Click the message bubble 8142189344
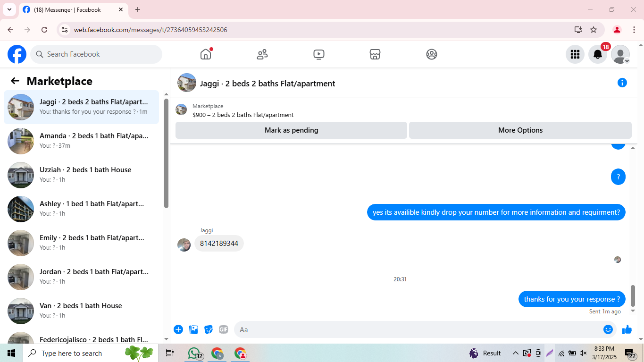 click(x=219, y=244)
